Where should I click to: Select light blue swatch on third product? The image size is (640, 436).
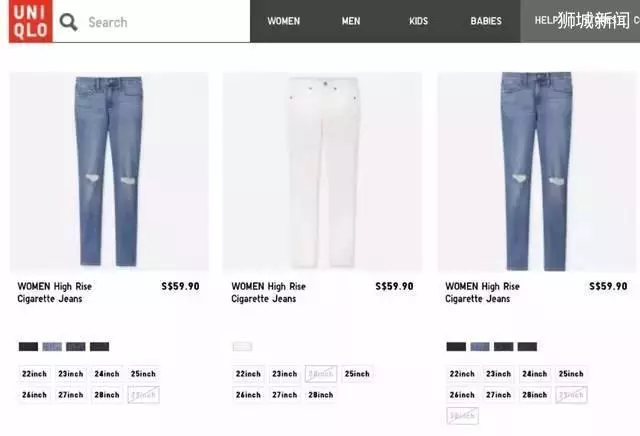pyautogui.click(x=480, y=347)
